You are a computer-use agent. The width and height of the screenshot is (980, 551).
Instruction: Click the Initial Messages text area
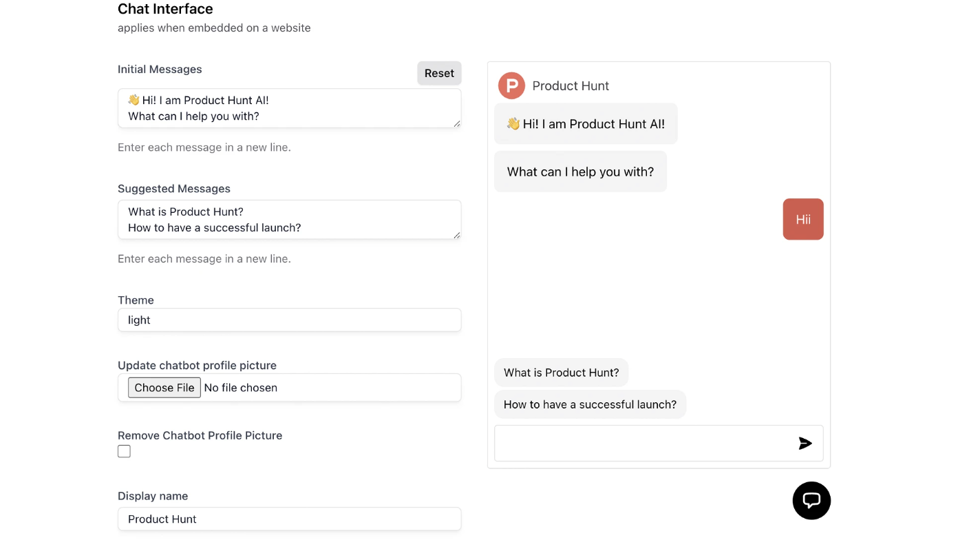[x=289, y=108]
